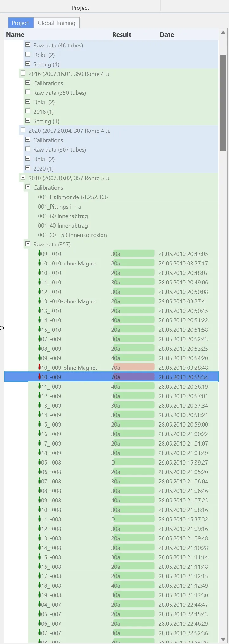Click the vertical scrollbar thumb
The image size is (229, 644).
point(223,103)
